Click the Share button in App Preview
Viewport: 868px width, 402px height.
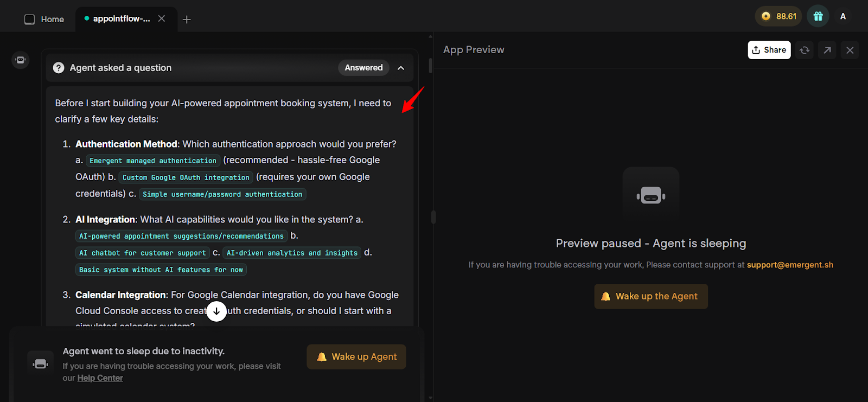769,50
